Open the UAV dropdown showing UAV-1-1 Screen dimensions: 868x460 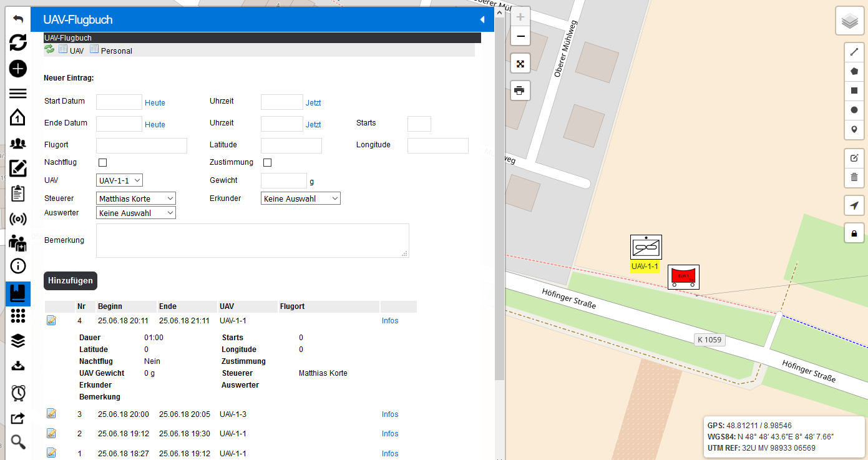pos(120,180)
